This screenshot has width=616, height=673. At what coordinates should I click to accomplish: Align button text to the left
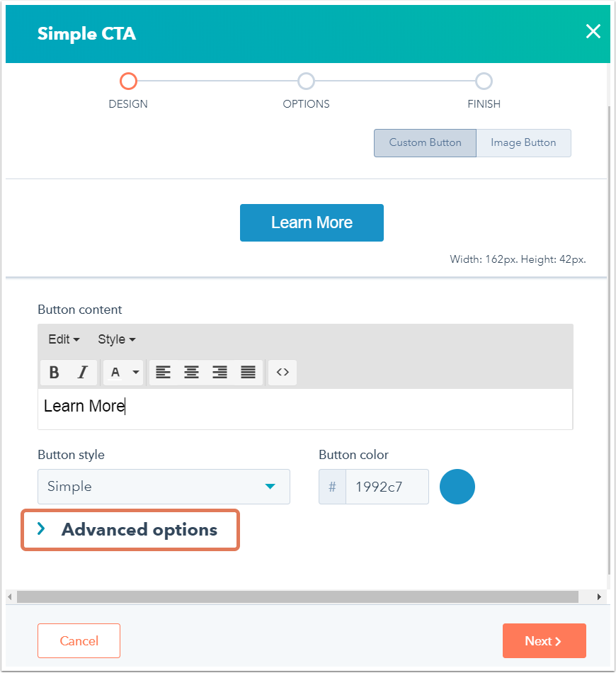tap(164, 373)
